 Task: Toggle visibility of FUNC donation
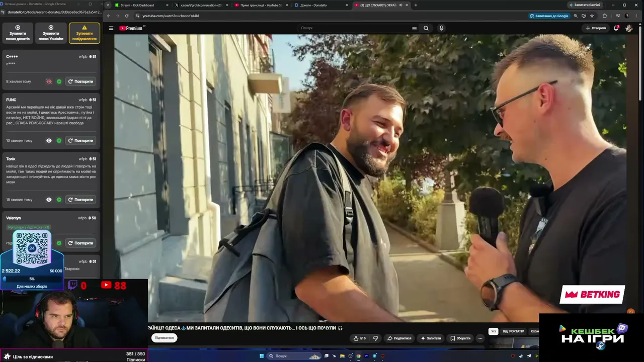[x=49, y=141]
